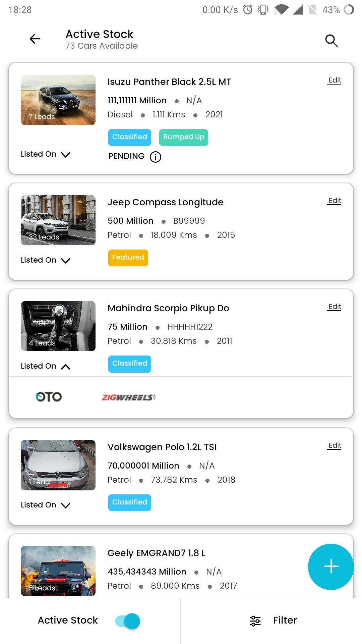Edit the Jeep Compass Longitude listing

pyautogui.click(x=335, y=201)
